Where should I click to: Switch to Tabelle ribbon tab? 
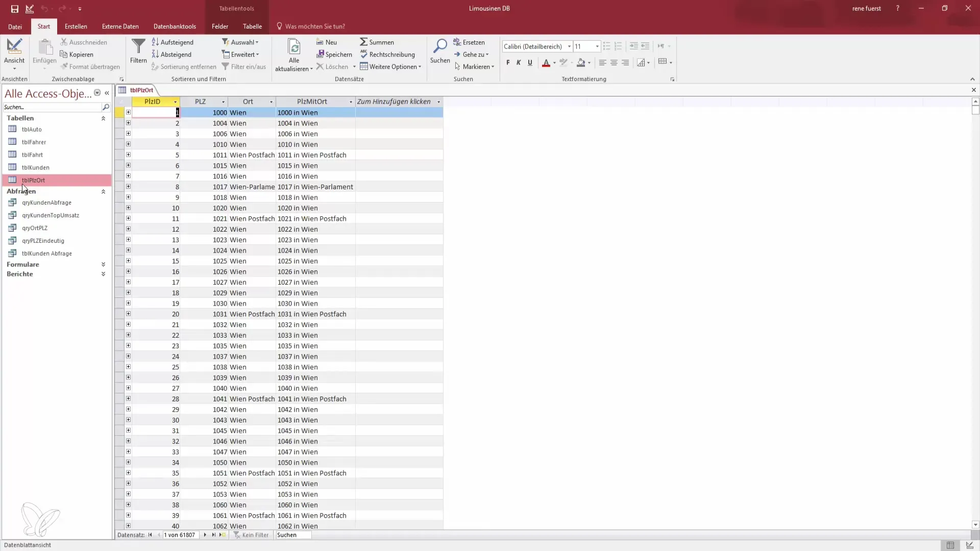(252, 27)
